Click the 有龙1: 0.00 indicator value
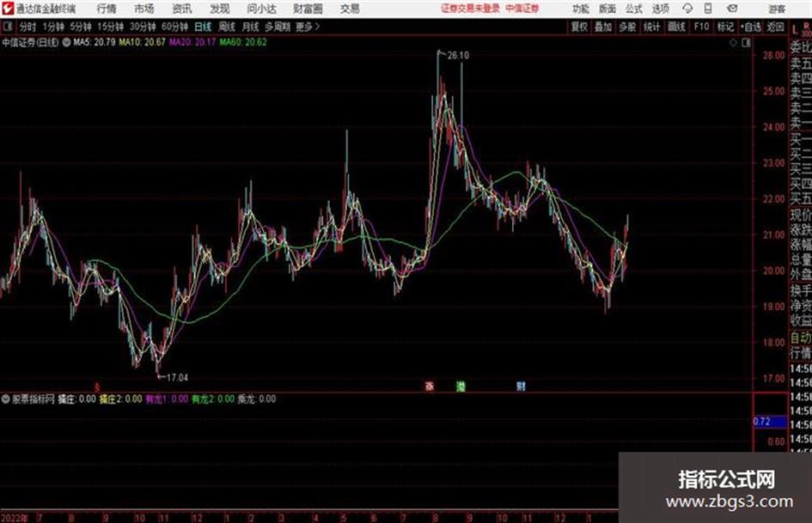This screenshot has width=812, height=523. (x=166, y=399)
